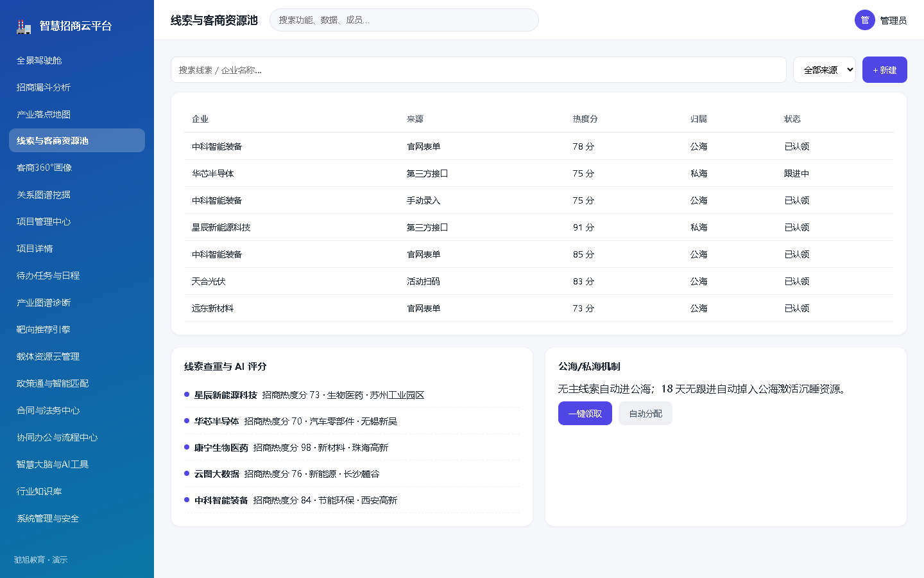924x578 pixels.
Task: Click the 归属 column header
Action: pos(699,119)
